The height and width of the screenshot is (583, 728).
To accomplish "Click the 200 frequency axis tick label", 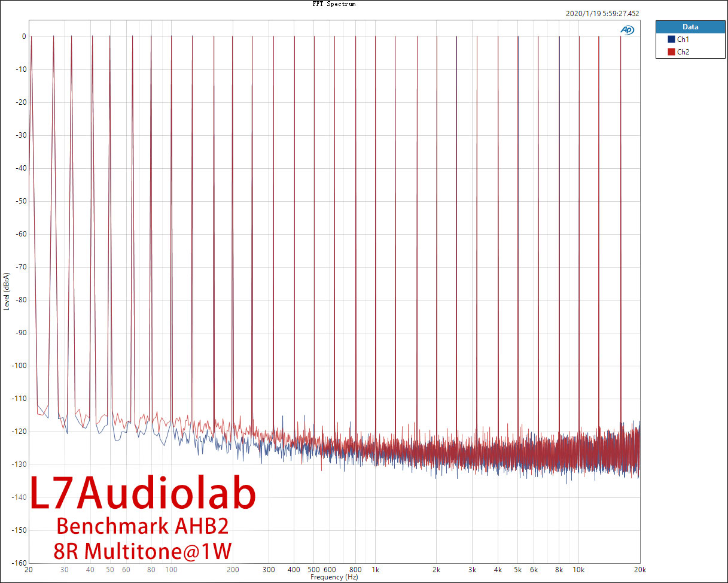I will point(233,570).
